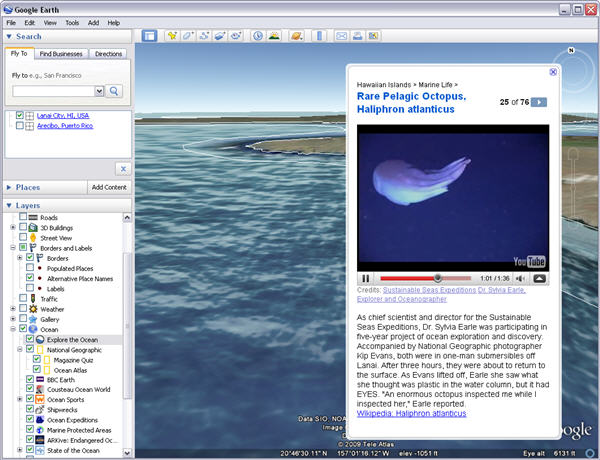Open the planet switcher icon
600x460 pixels.
(x=296, y=36)
